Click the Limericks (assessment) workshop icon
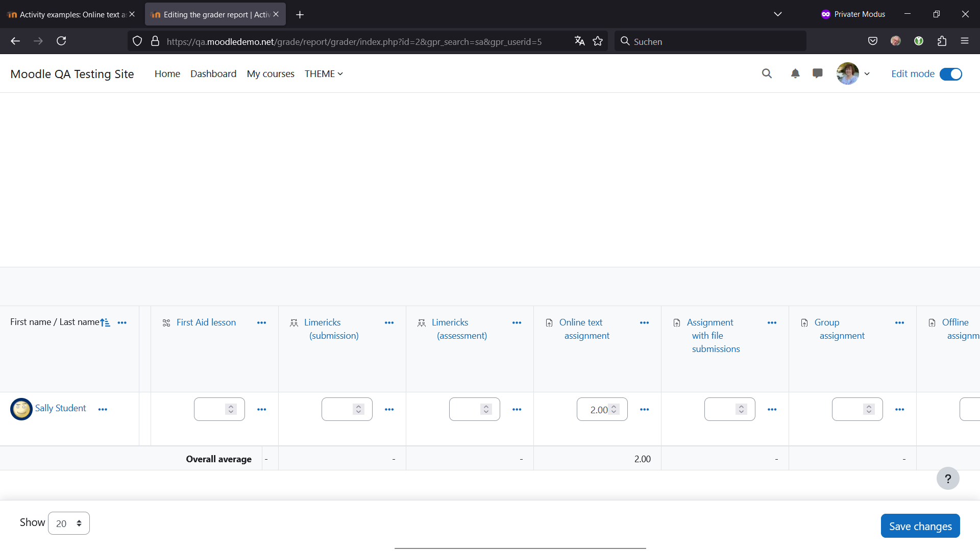Viewport: 980px width, 551px height. 422,323
